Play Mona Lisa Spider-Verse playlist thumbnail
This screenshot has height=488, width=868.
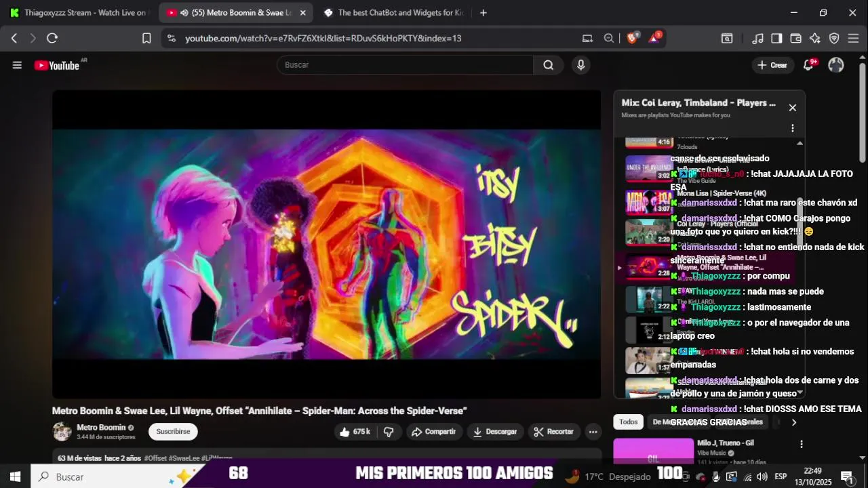[x=648, y=201]
